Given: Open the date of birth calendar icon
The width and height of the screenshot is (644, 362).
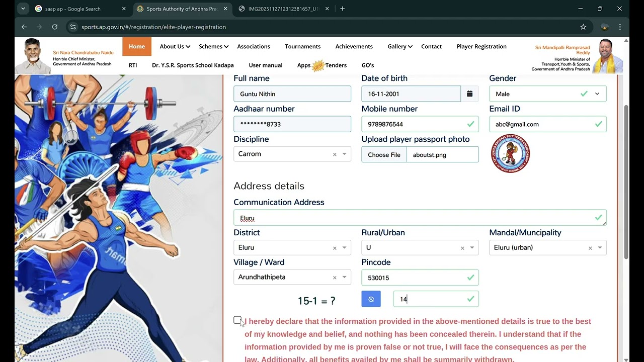Looking at the screenshot, I should (x=469, y=94).
